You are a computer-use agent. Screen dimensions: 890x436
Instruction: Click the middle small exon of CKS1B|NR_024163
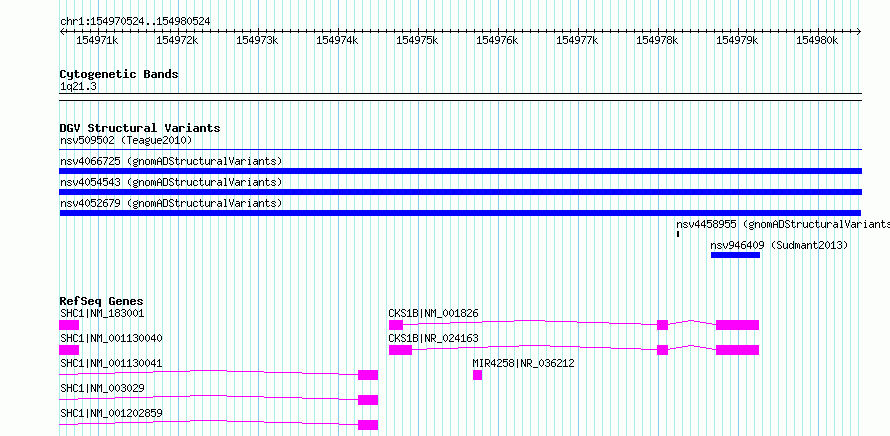pyautogui.click(x=662, y=350)
